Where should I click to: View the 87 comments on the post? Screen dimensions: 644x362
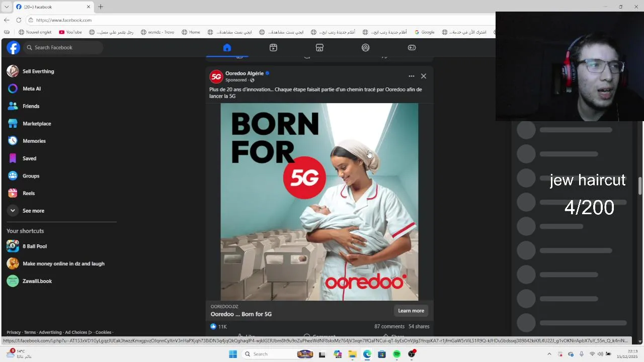pyautogui.click(x=389, y=326)
